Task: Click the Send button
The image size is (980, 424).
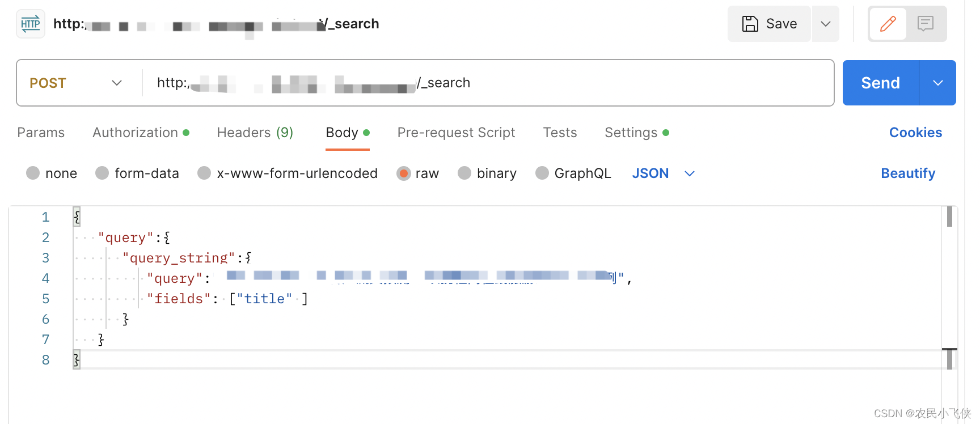Action: coord(880,83)
